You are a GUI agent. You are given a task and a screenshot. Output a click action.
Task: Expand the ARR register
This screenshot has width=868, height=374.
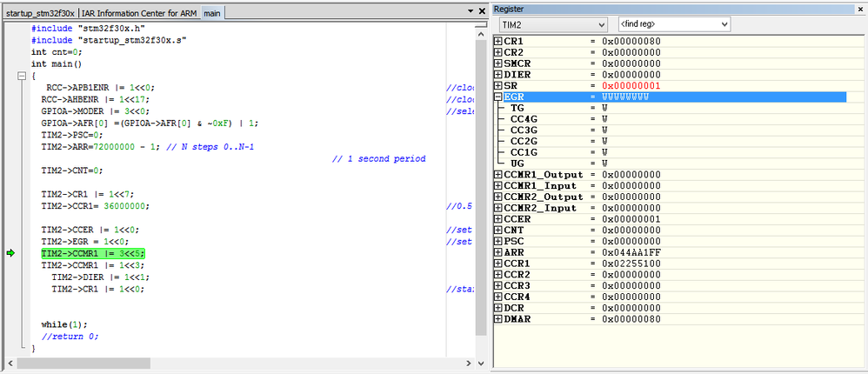pyautogui.click(x=498, y=252)
